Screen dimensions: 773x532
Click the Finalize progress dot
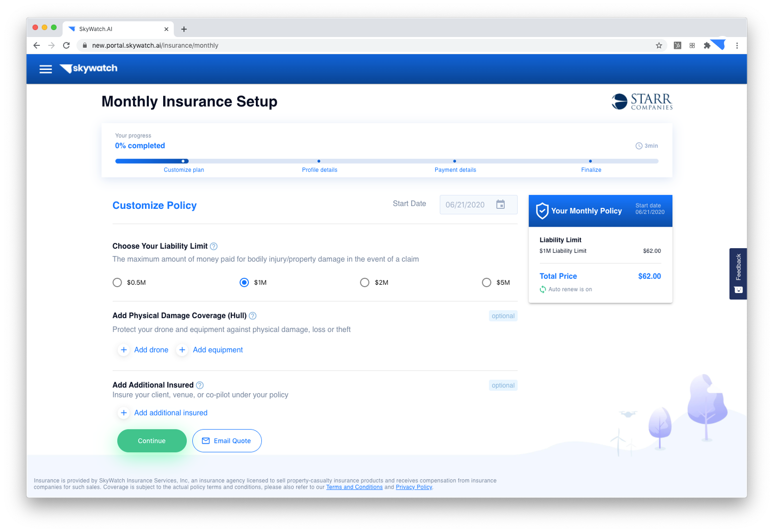(x=590, y=161)
